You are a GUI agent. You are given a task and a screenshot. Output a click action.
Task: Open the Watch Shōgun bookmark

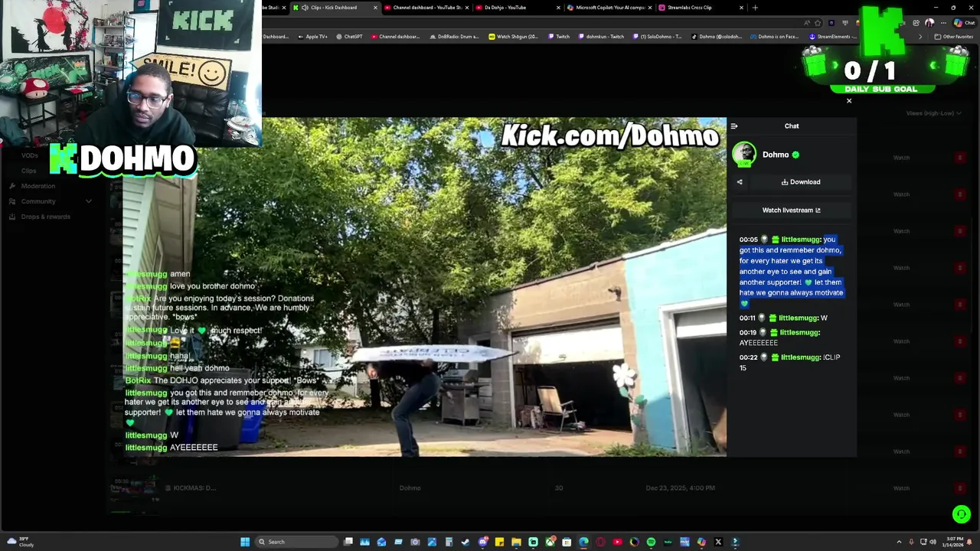tap(514, 37)
